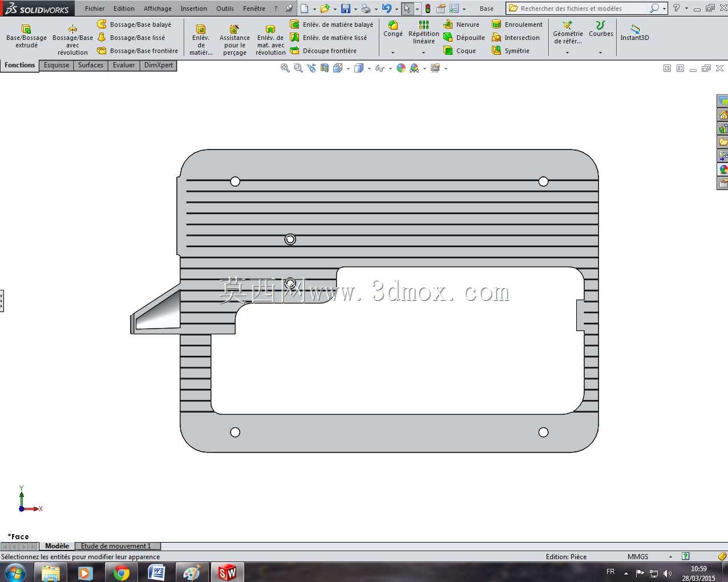
Task: Open the Windows Start menu
Action: (x=15, y=572)
